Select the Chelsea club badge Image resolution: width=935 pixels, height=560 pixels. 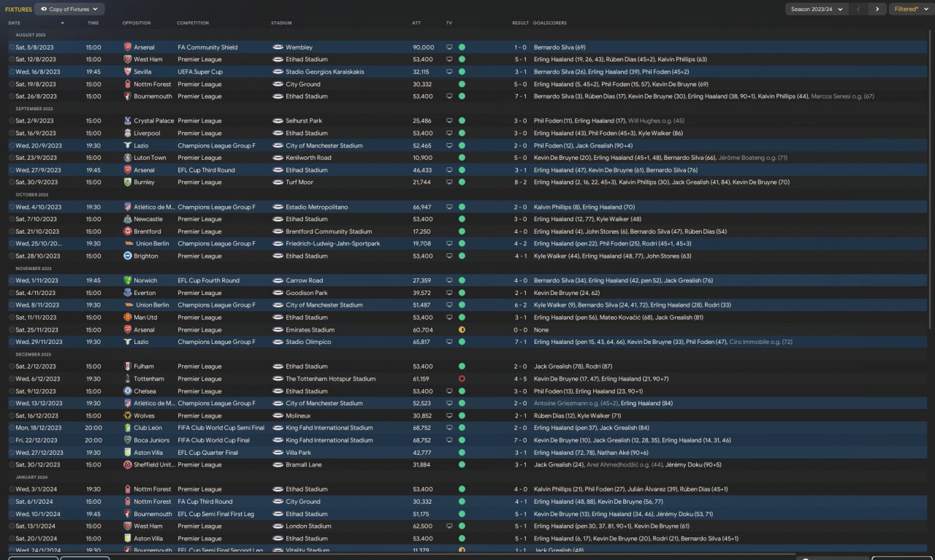click(129, 391)
